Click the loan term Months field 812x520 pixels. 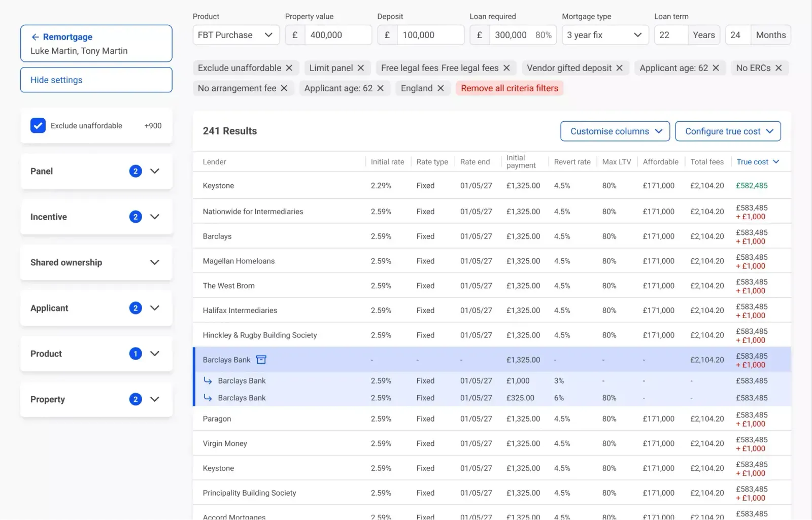pyautogui.click(x=738, y=35)
